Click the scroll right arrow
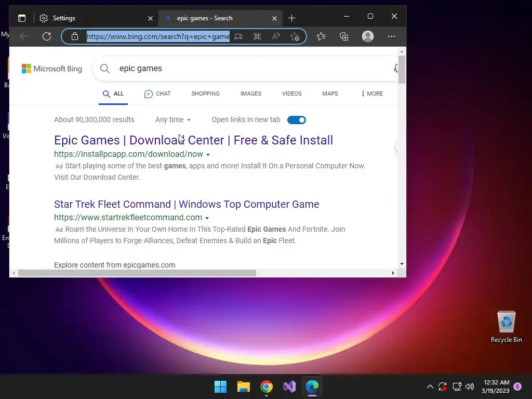The width and height of the screenshot is (532, 399). [393, 273]
